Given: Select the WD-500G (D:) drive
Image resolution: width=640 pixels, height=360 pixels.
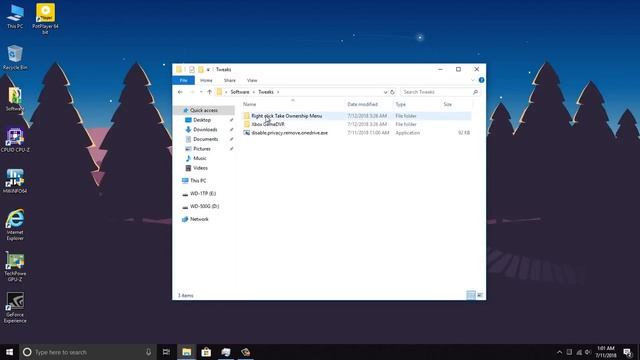Looking at the screenshot, I should pos(204,206).
